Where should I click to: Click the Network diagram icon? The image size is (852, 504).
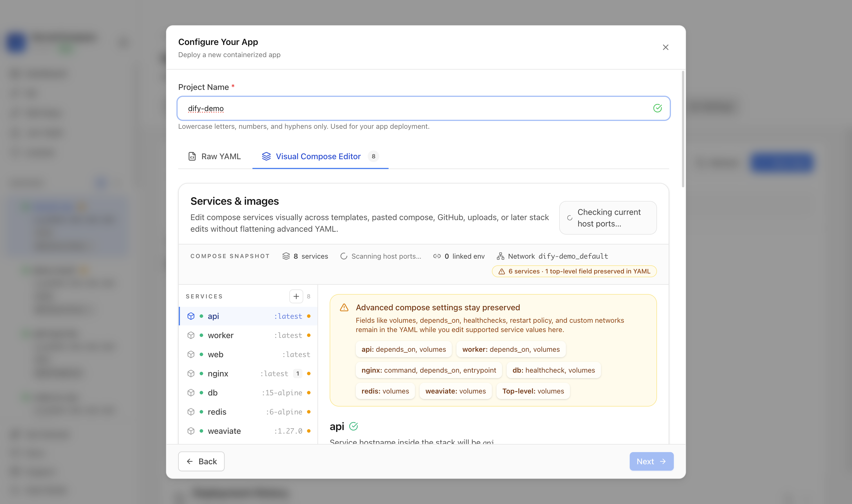500,256
